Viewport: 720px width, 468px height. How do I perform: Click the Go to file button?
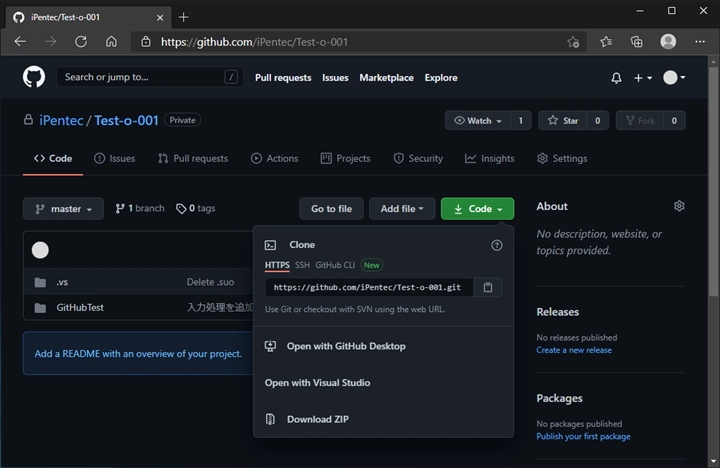pos(331,209)
